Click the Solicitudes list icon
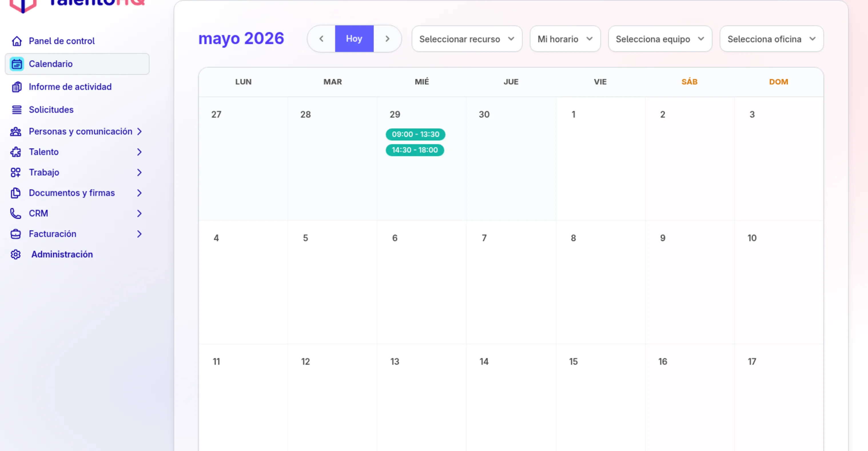Image resolution: width=868 pixels, height=451 pixels. 17,110
